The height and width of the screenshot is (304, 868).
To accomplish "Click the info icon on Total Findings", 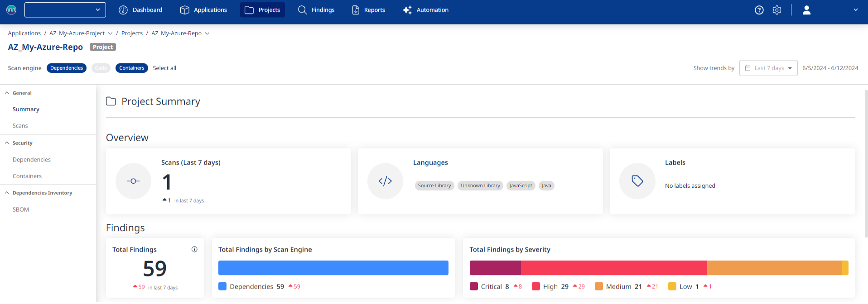I will (194, 249).
